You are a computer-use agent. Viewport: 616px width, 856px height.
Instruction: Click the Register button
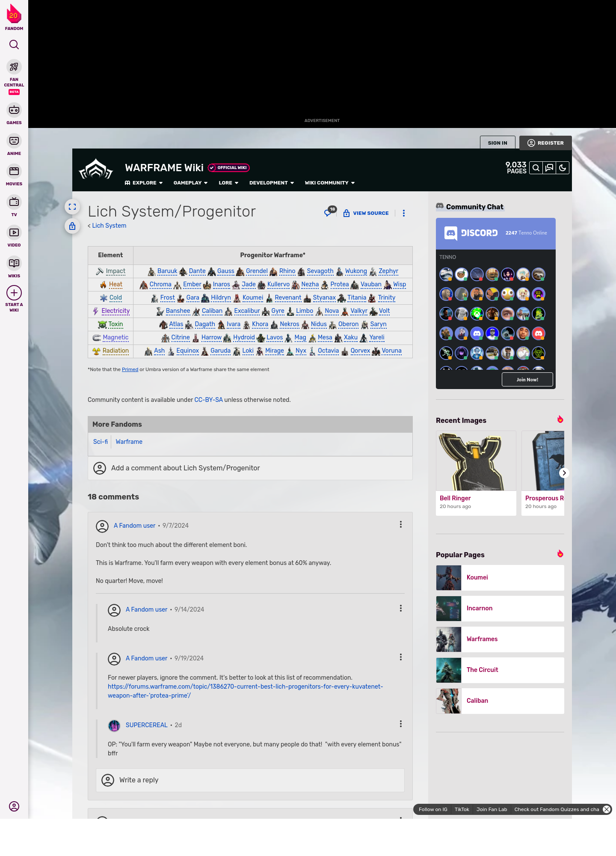[545, 143]
